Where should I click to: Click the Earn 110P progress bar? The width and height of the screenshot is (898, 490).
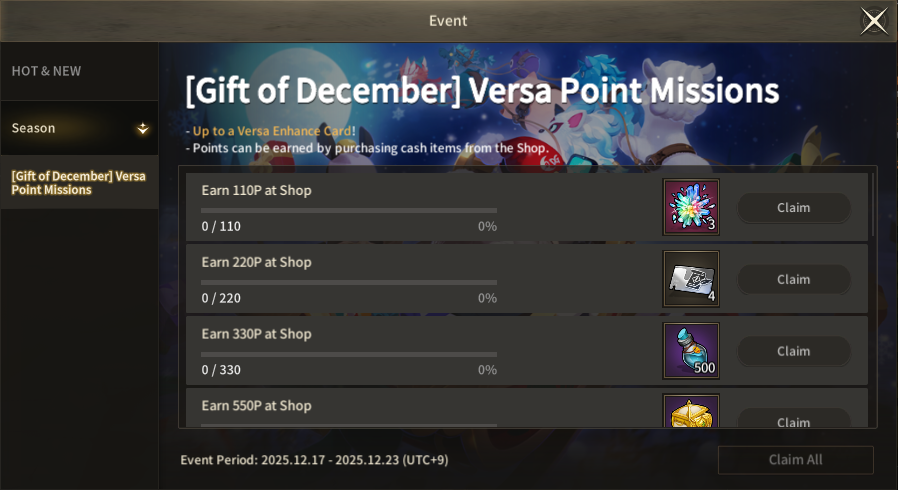pyautogui.click(x=348, y=210)
